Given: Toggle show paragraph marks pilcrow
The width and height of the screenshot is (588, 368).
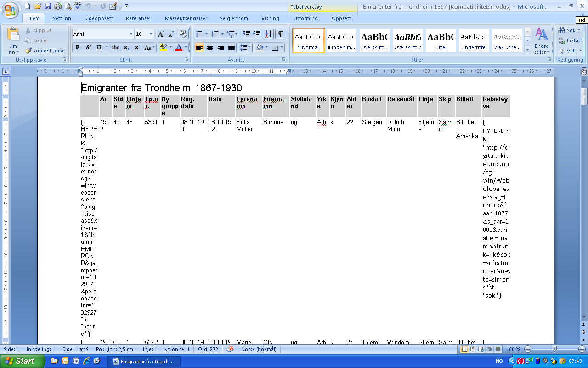Looking at the screenshot, I should coord(280,34).
